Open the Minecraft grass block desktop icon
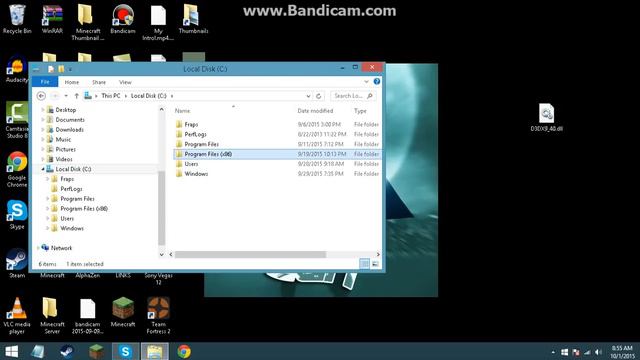Viewport: 640px width, 360px height. click(123, 312)
